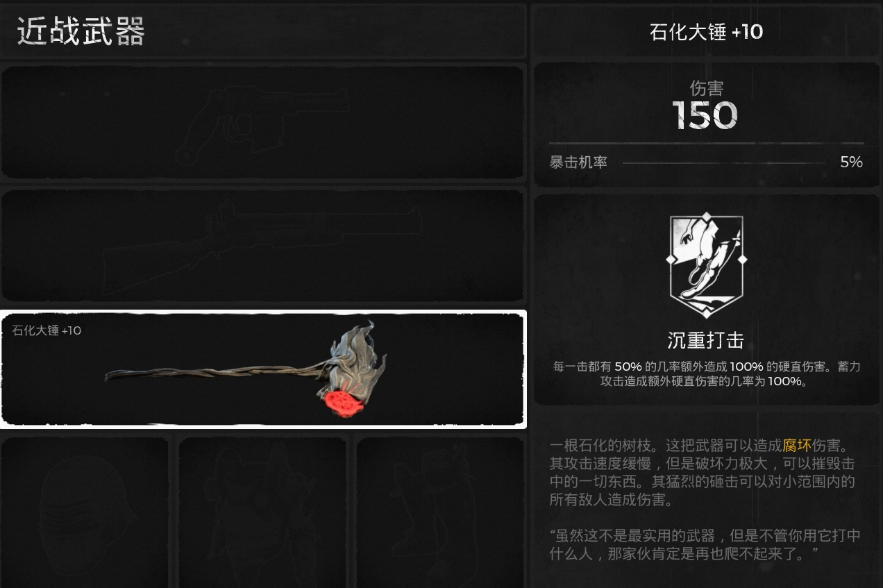Open the body armor slot
Image resolution: width=883 pixels, height=588 pixels.
click(262, 512)
